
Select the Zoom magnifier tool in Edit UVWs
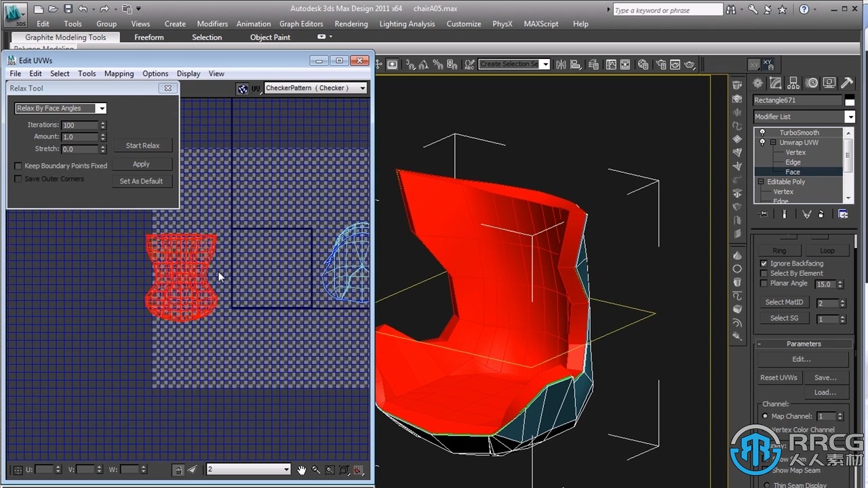(315, 470)
